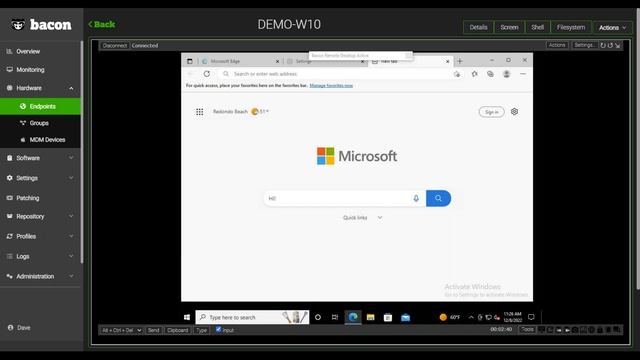Click the microphone voice search icon

416,198
